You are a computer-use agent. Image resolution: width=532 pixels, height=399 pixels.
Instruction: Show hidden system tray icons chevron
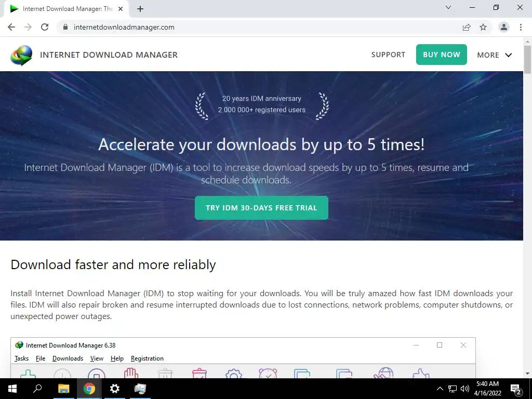tap(440, 389)
